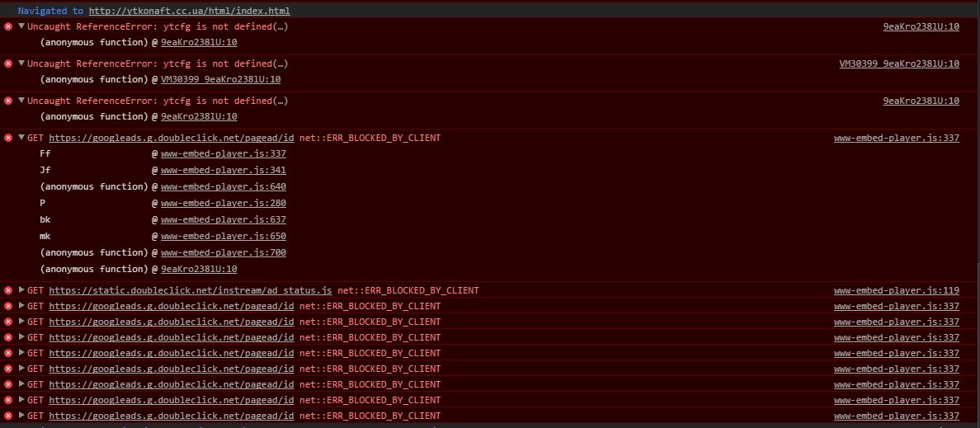
Task: Open the static.doubleclick.net ad_status.js URL
Action: [190, 291]
